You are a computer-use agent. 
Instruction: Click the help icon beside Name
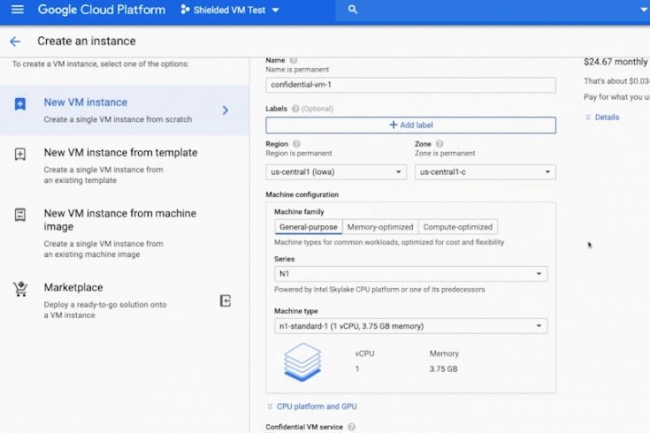(x=293, y=60)
